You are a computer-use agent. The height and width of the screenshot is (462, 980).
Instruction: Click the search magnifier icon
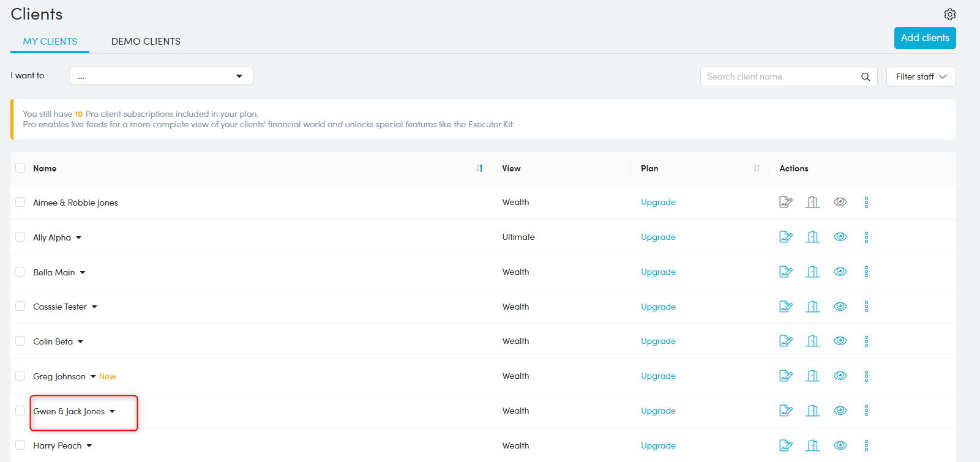(865, 76)
